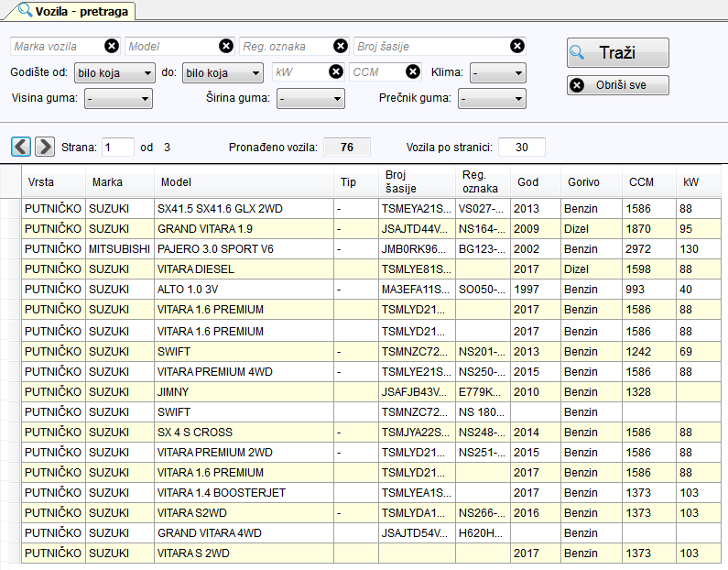Go to next page arrow
728x570 pixels.
[45, 147]
